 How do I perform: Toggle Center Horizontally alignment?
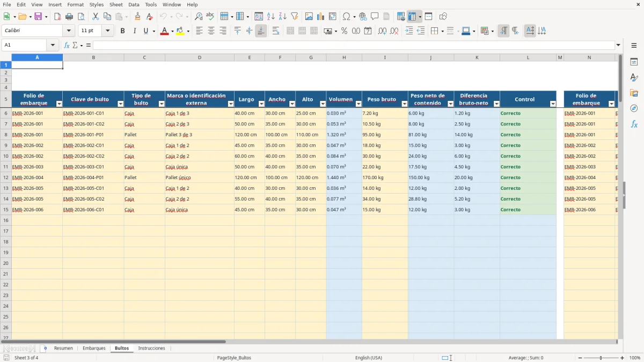(x=211, y=31)
